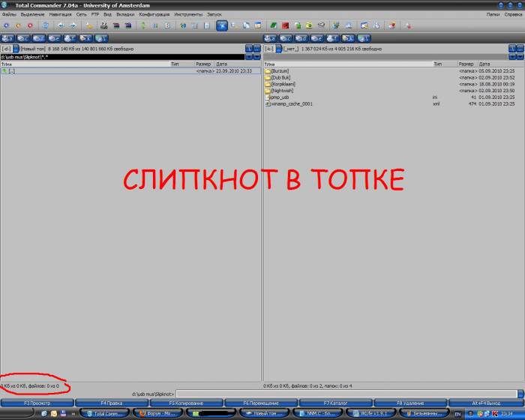Click the forward navigation arrow icon
Image resolution: width=525 pixels, height=420 pixels.
(72, 25)
